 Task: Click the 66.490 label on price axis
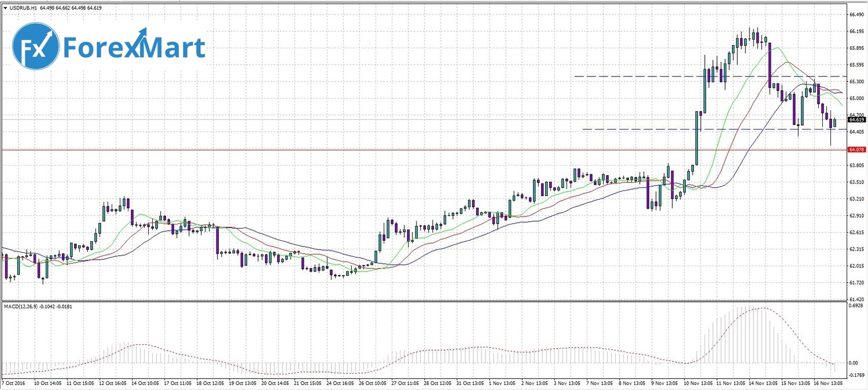coord(856,15)
